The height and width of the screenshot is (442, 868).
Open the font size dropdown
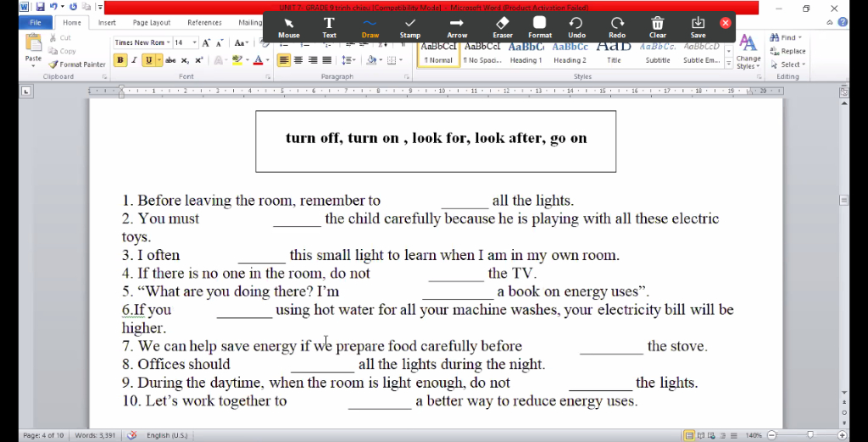coord(194,42)
